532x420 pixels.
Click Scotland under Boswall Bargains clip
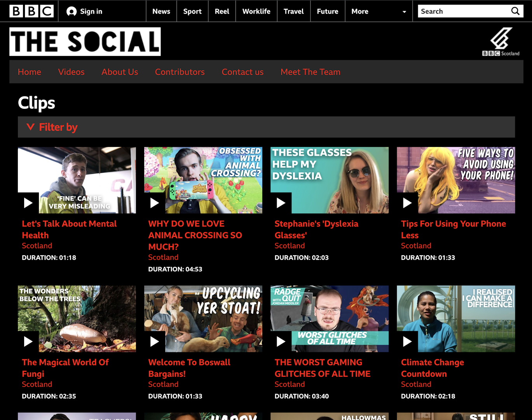tap(163, 384)
